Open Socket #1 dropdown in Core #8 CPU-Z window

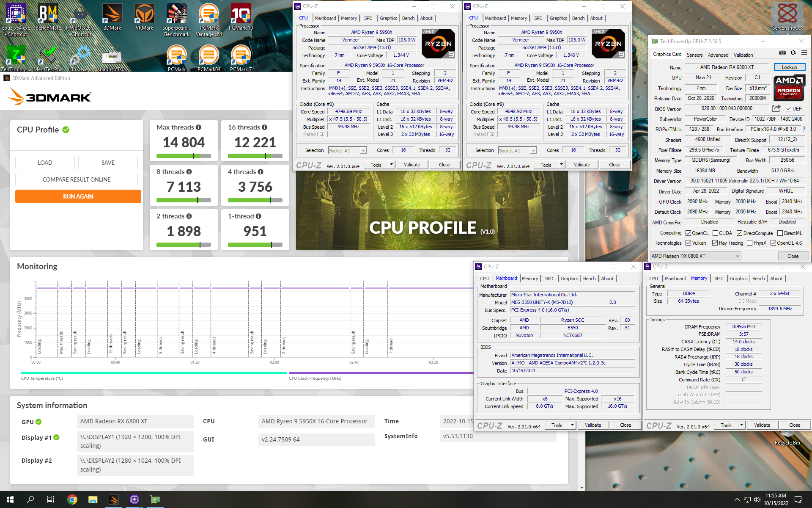click(x=517, y=151)
